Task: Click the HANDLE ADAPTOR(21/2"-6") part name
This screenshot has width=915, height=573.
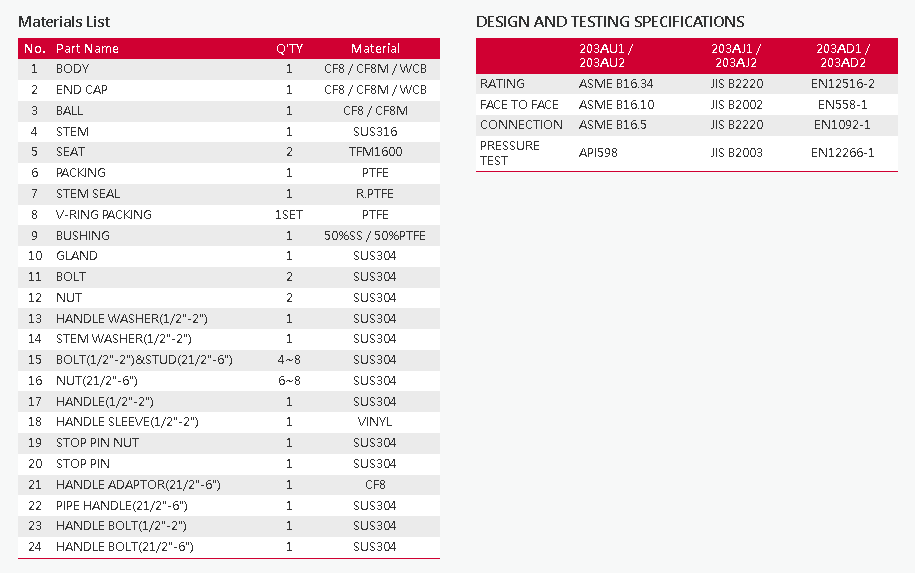Action: click(138, 484)
